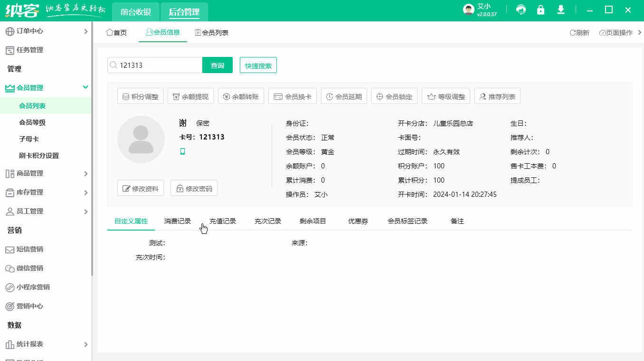This screenshot has height=361, width=644.
Task: Open 快捷搜索 quick search
Action: pos(258,65)
